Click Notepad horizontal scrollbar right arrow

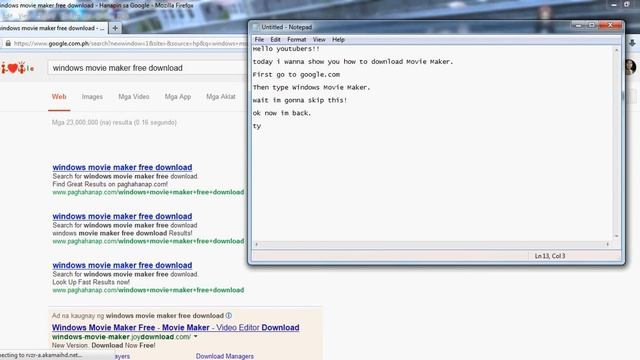608,244
